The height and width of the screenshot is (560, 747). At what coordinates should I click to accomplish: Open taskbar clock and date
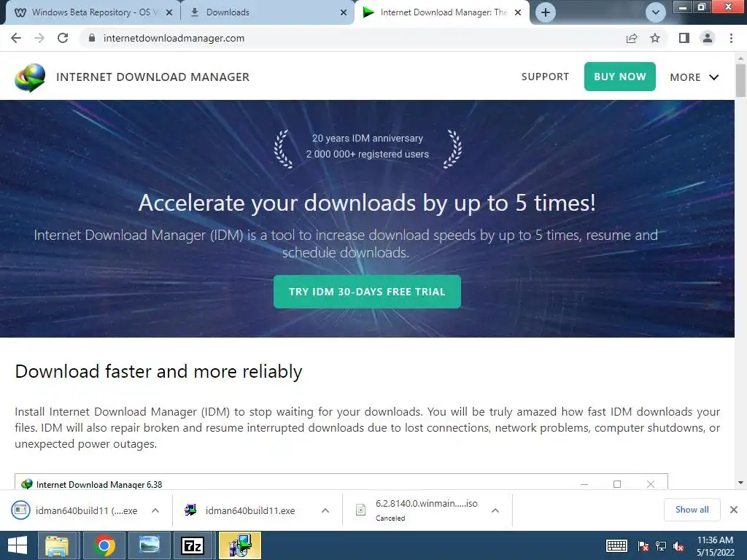715,545
